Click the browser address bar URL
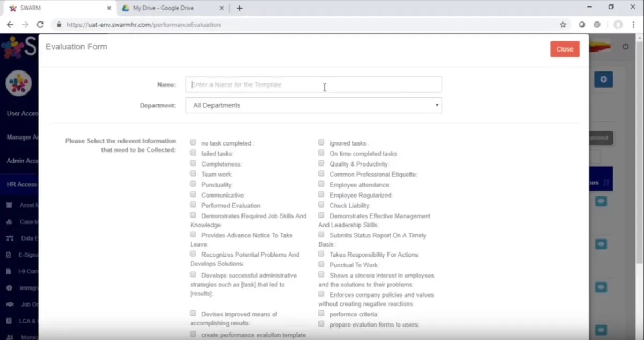The height and width of the screenshot is (340, 644). tap(144, 25)
